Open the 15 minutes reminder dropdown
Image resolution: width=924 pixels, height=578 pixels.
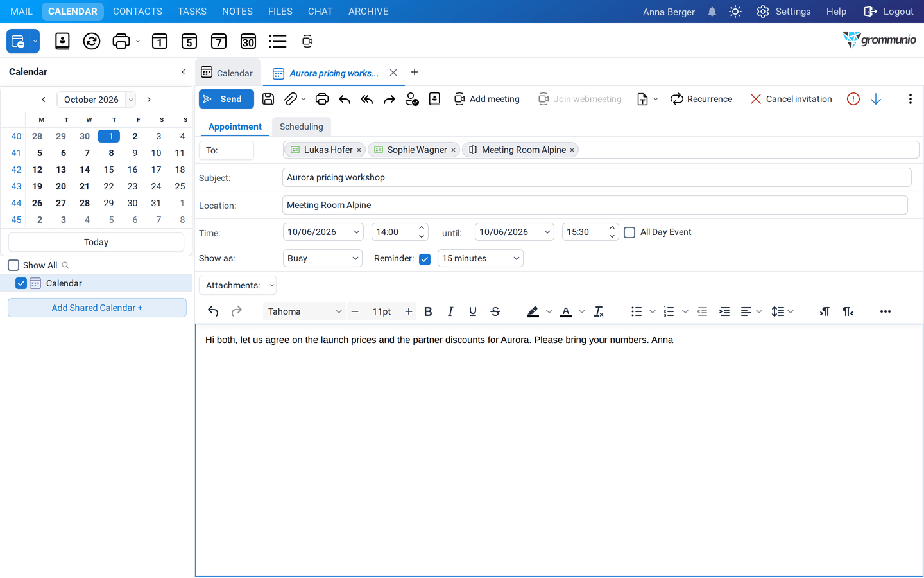pyautogui.click(x=481, y=258)
